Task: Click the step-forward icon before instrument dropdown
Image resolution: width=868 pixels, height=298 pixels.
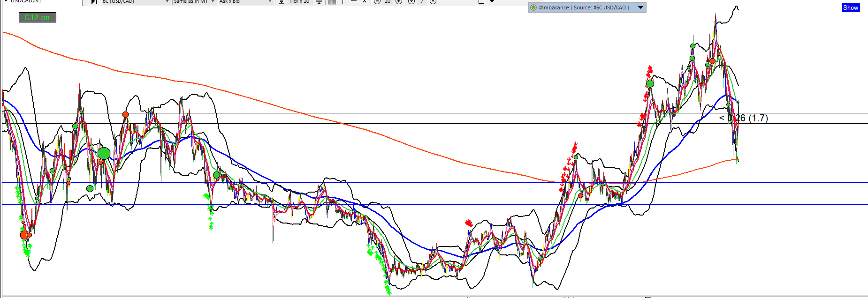Action: (94, 2)
